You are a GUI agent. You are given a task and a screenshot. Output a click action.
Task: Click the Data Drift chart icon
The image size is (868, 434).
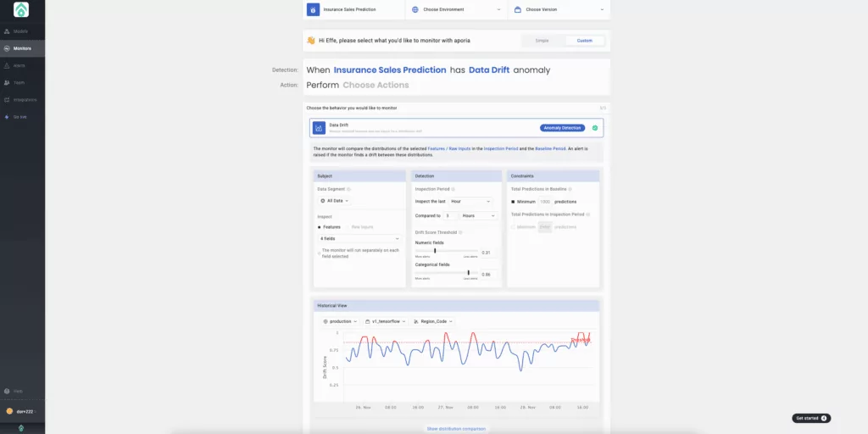click(319, 128)
